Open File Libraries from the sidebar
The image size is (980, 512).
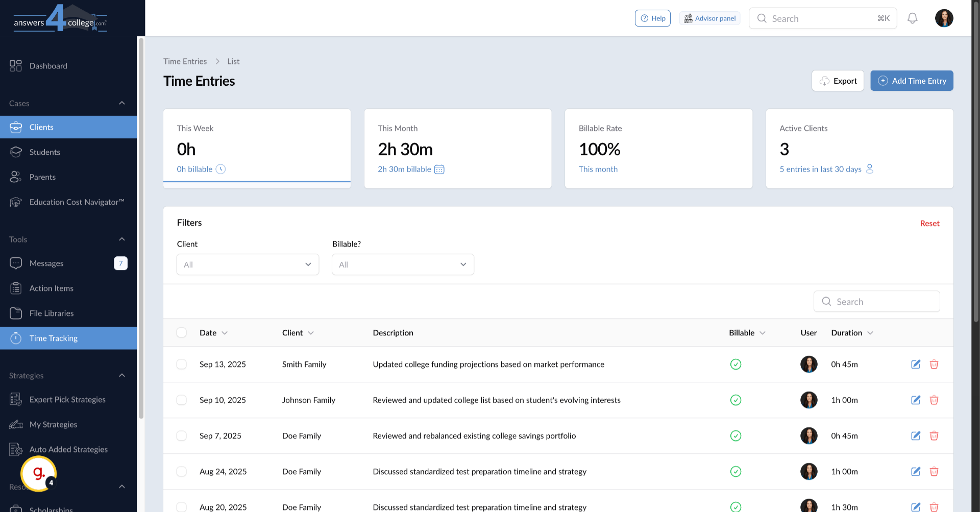pyautogui.click(x=51, y=313)
